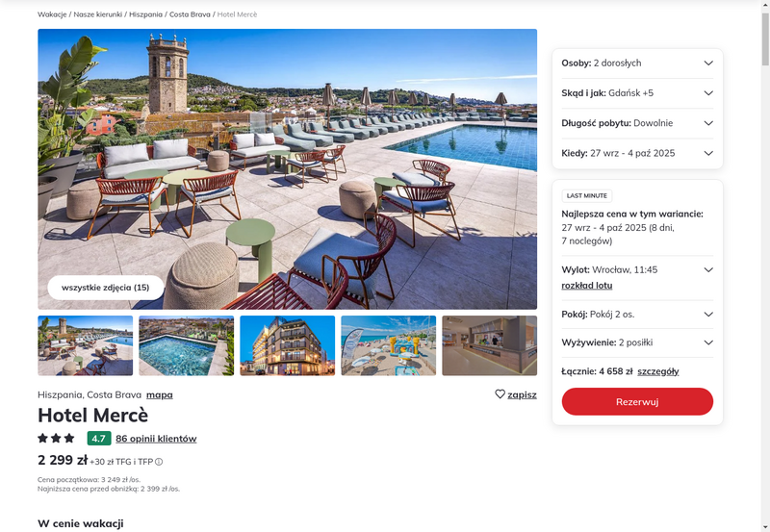Screen dimensions: 770x532
Task: Open the 86 opinii klientów link
Action: 156,439
